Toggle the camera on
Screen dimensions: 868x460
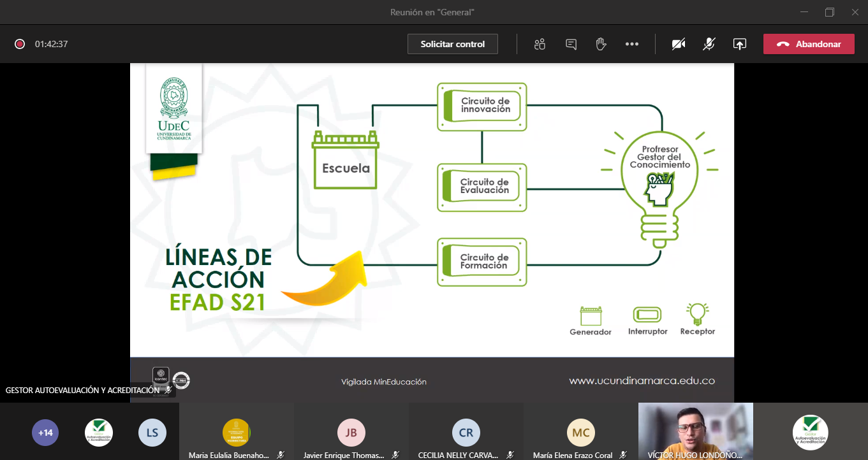(679, 44)
